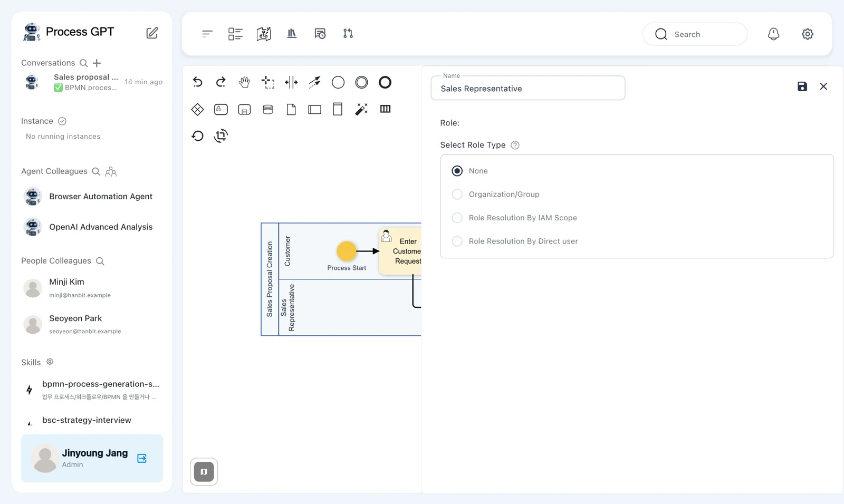The image size is (844, 504).
Task: Add a gateway diamond shape
Action: (x=197, y=109)
